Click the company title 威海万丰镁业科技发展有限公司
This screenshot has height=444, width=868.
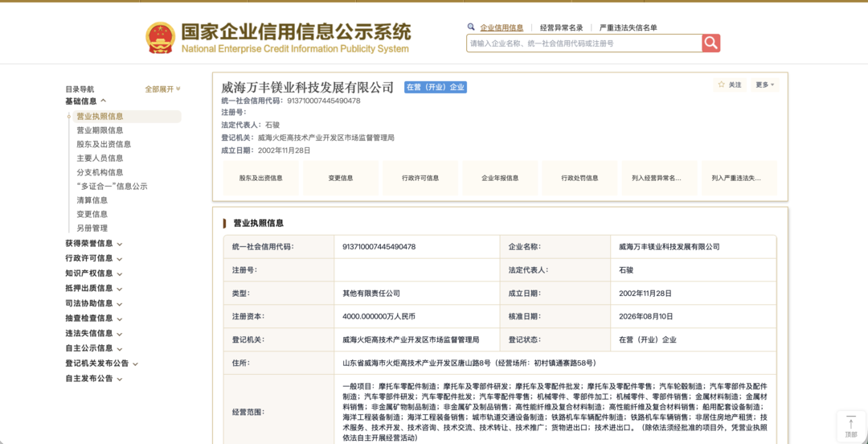click(307, 87)
